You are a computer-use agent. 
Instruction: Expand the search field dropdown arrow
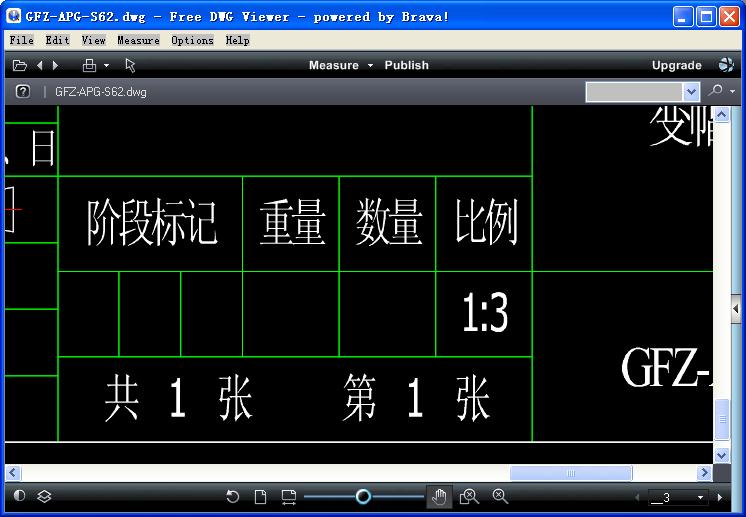691,92
